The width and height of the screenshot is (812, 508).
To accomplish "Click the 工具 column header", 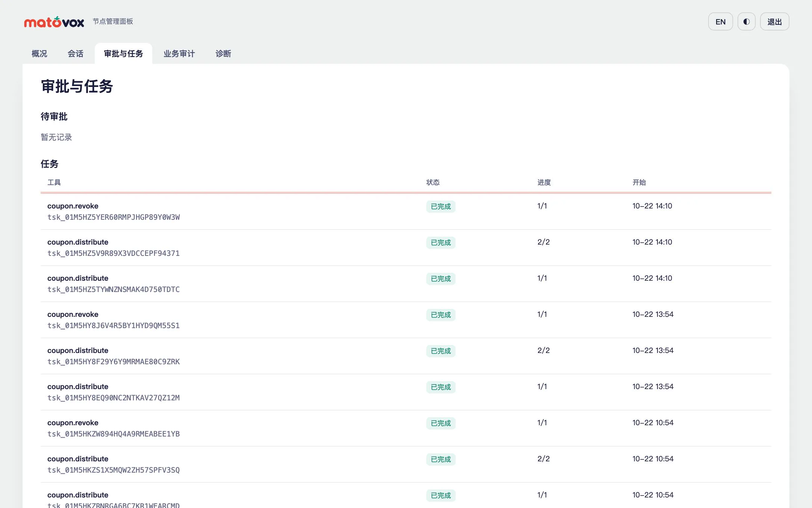I will pos(54,183).
